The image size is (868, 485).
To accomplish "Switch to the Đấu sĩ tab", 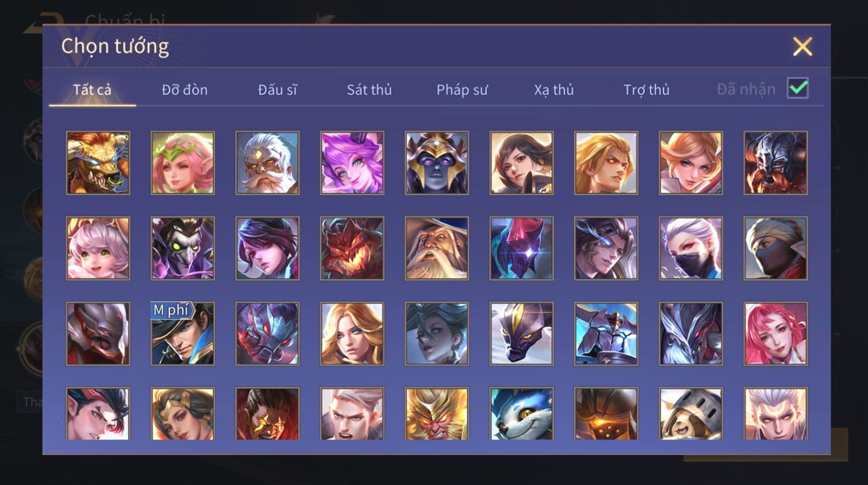I will point(277,90).
